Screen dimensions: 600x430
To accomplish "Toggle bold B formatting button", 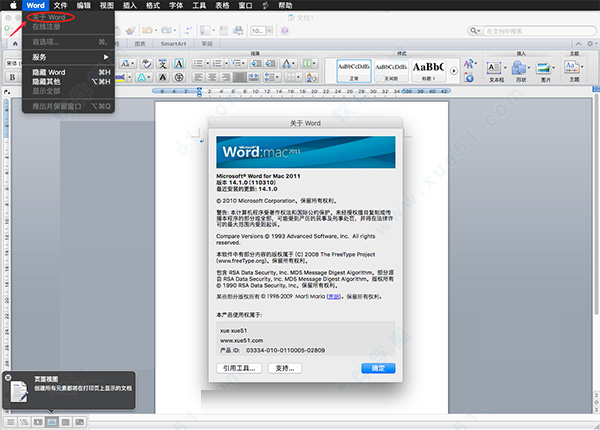I will pos(12,77).
